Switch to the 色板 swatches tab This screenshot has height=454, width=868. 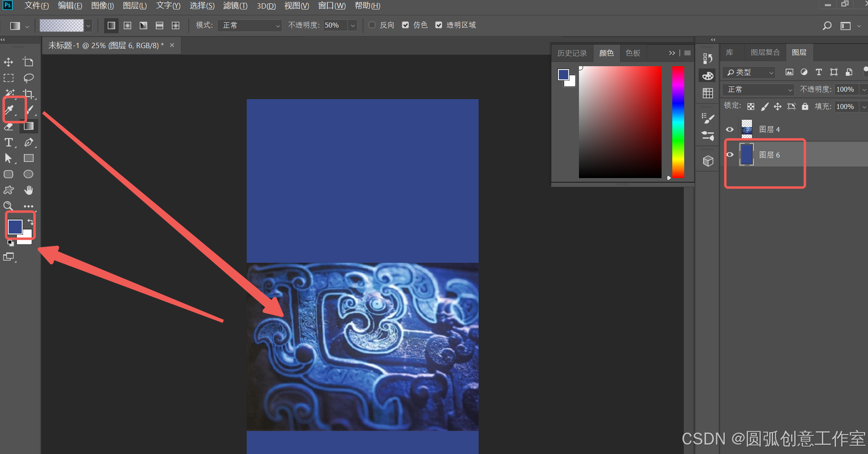coord(633,53)
